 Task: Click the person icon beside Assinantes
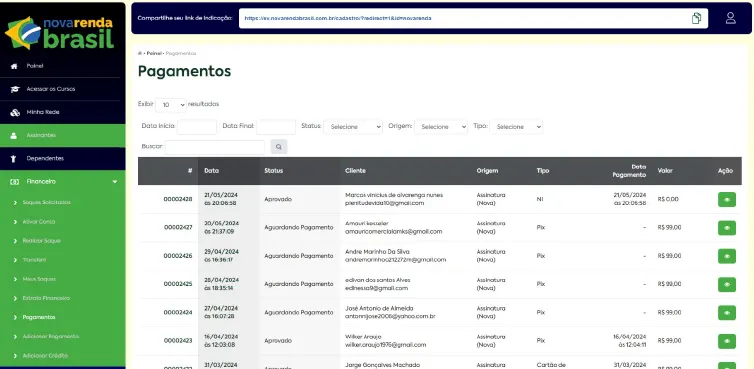click(14, 136)
